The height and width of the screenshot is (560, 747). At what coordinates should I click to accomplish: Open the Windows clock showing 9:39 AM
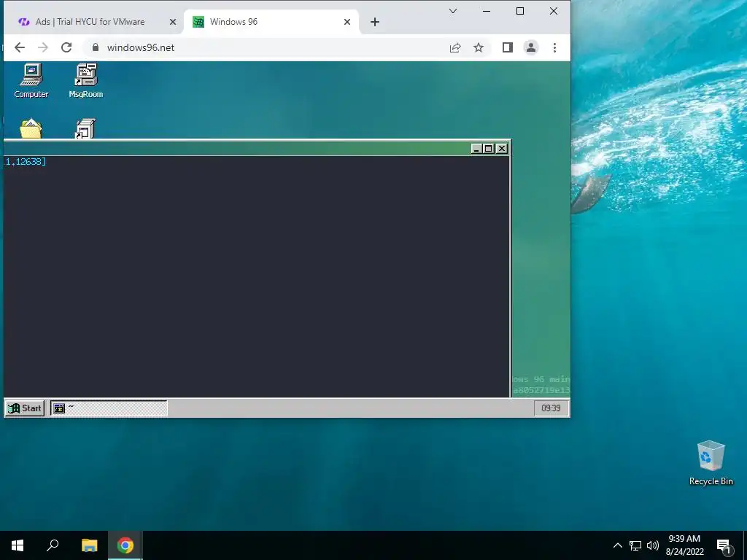pos(684,545)
